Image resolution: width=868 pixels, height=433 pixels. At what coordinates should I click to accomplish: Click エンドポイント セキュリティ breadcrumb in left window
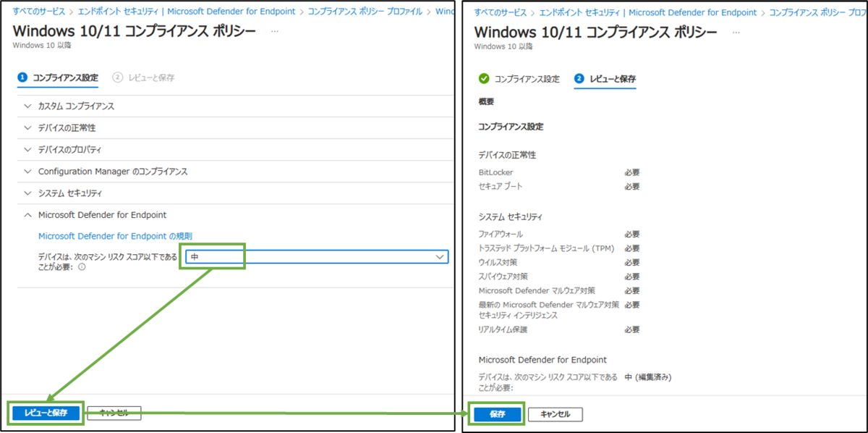[188, 12]
